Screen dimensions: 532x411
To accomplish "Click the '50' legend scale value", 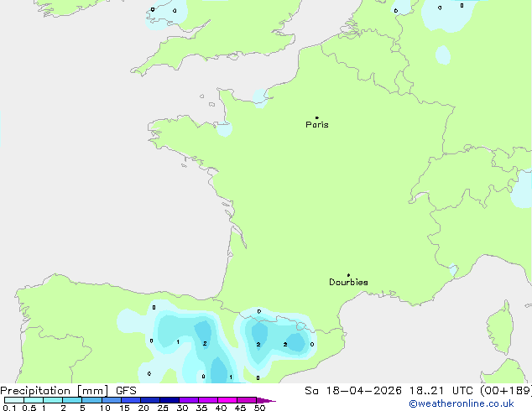I will click(x=259, y=408).
